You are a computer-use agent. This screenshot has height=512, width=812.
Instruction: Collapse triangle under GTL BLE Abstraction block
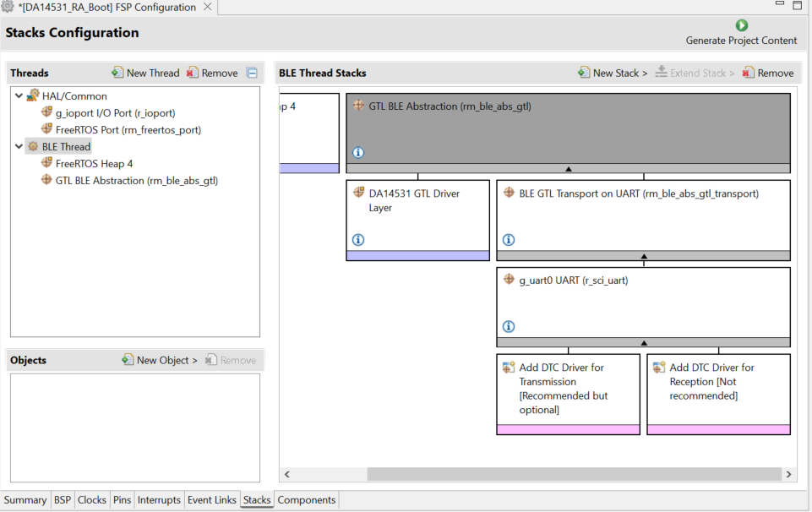pos(568,169)
